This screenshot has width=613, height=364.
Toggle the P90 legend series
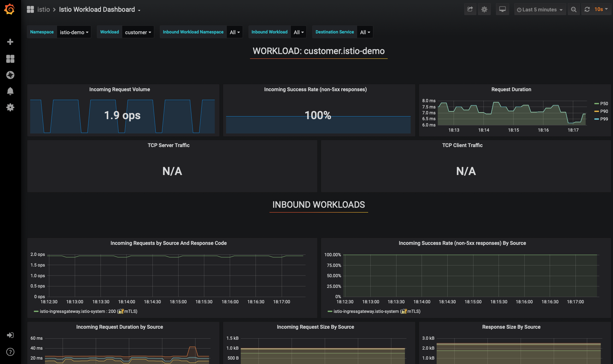tap(604, 111)
